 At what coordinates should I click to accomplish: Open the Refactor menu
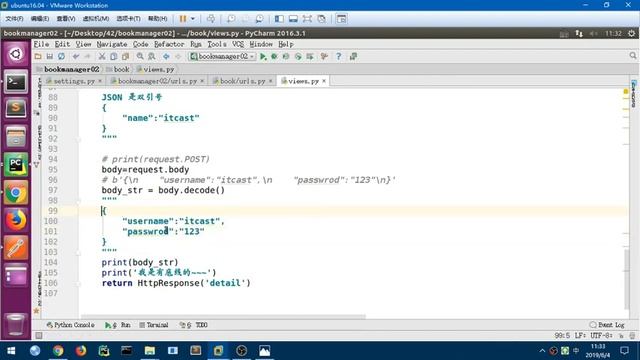pos(169,44)
